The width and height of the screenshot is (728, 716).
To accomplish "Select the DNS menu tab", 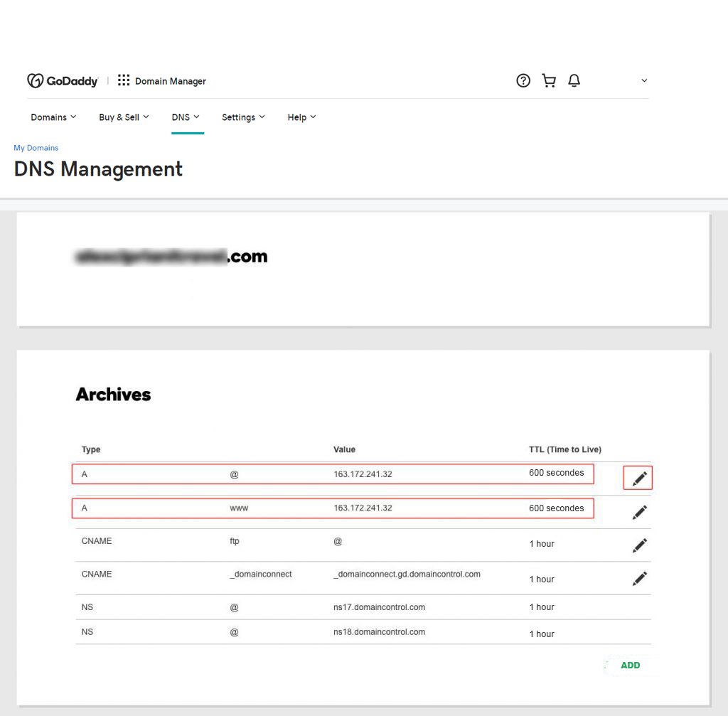I will pyautogui.click(x=186, y=117).
